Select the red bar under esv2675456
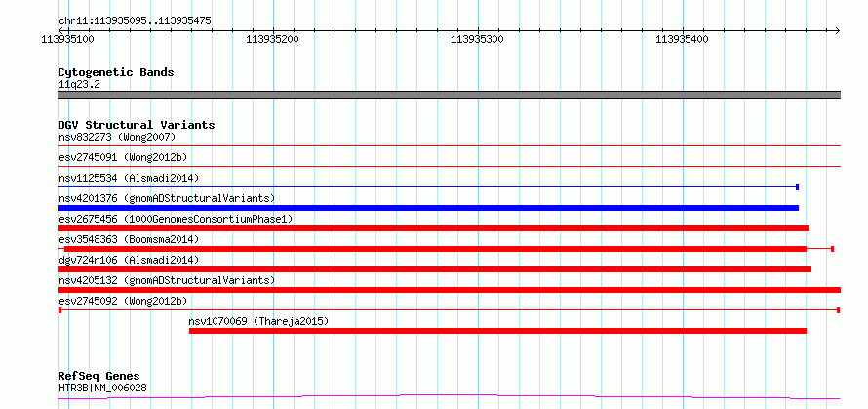The width and height of the screenshot is (868, 409). (433, 228)
